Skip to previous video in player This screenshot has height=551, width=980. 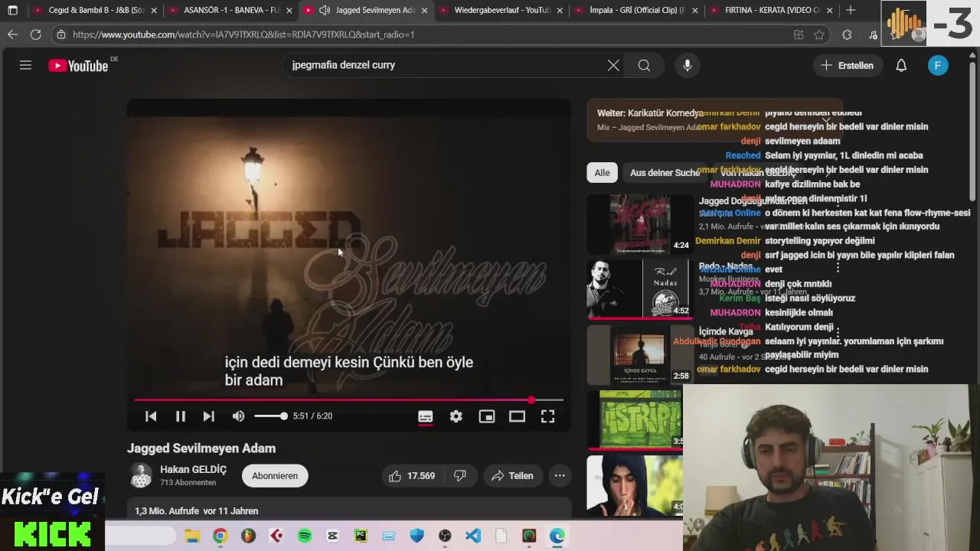[151, 416]
